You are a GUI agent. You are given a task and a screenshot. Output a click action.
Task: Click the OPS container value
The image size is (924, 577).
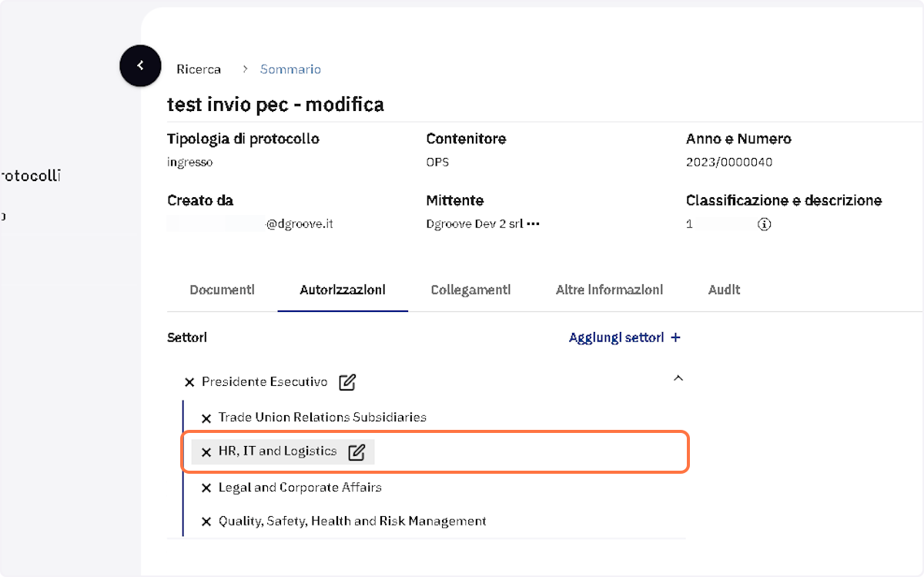tap(437, 162)
